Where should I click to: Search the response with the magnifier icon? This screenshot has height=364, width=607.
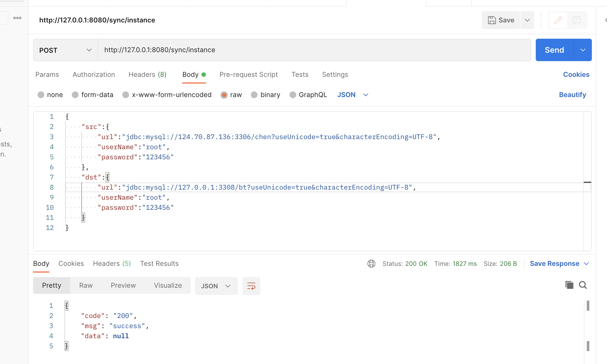click(x=583, y=285)
